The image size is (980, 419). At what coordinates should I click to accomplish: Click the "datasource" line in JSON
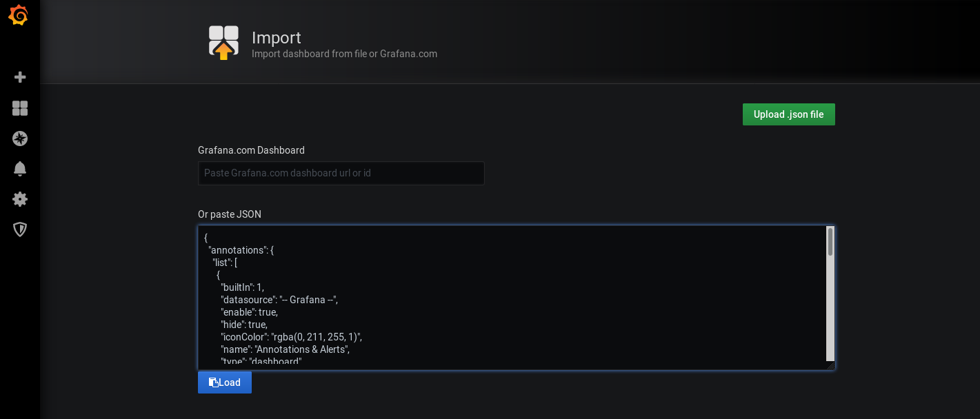click(279, 300)
